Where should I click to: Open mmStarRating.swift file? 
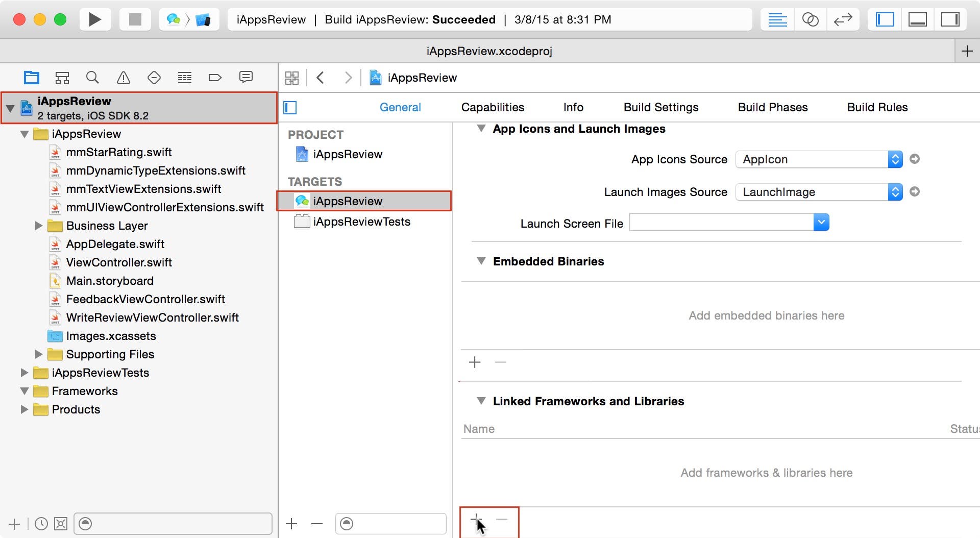tap(118, 152)
